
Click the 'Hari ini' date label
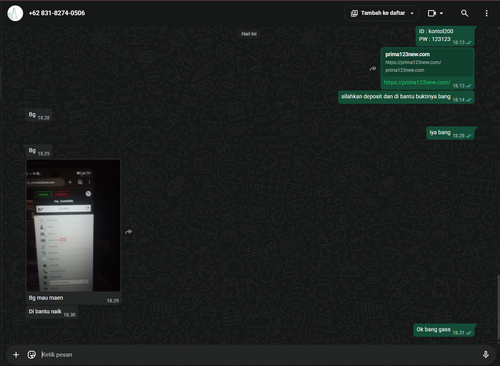tap(249, 34)
